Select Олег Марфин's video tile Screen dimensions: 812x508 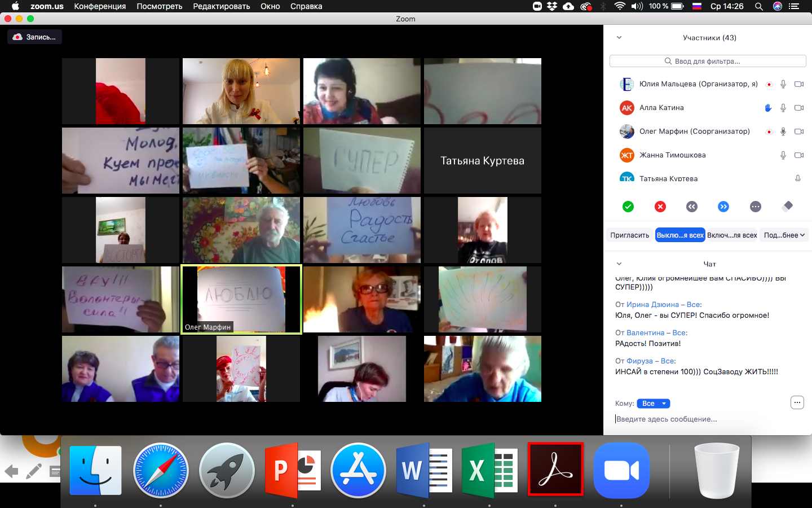241,300
